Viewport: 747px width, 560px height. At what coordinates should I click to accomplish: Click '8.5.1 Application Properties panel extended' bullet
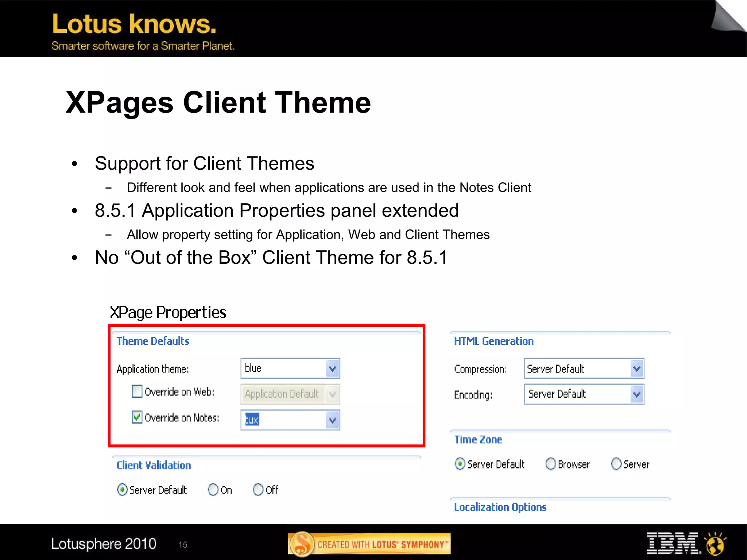point(276,210)
